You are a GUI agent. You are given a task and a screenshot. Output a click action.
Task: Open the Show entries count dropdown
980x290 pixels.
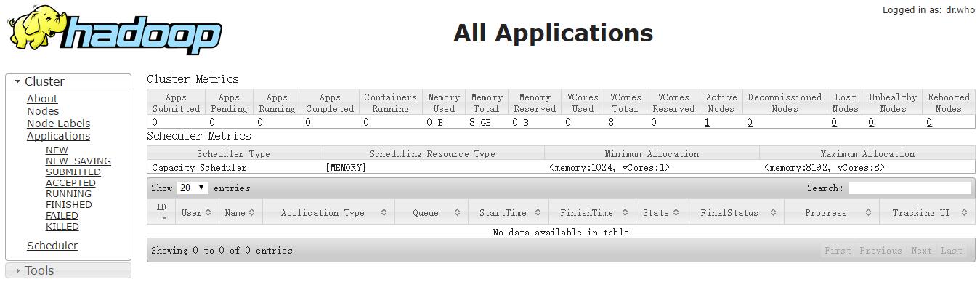tap(193, 188)
